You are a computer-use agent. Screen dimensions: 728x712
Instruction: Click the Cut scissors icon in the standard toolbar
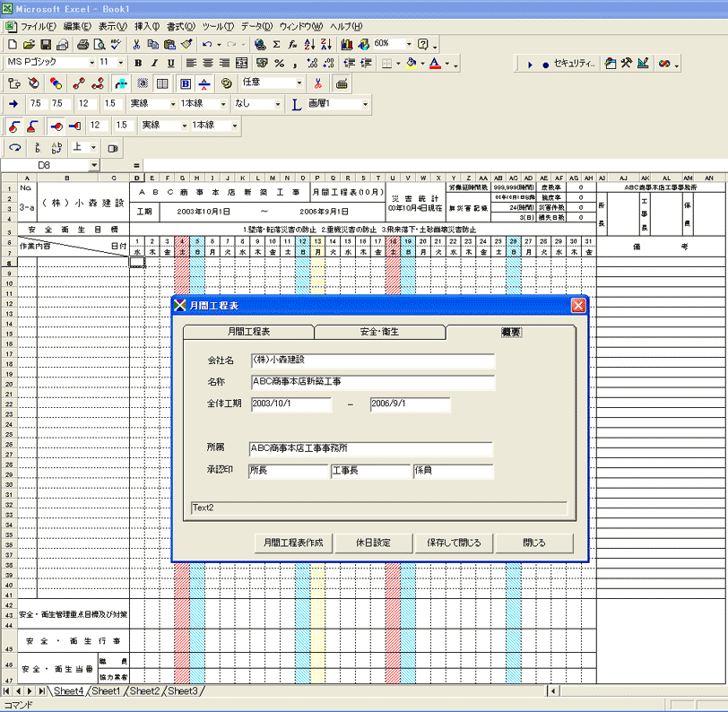pos(136,44)
